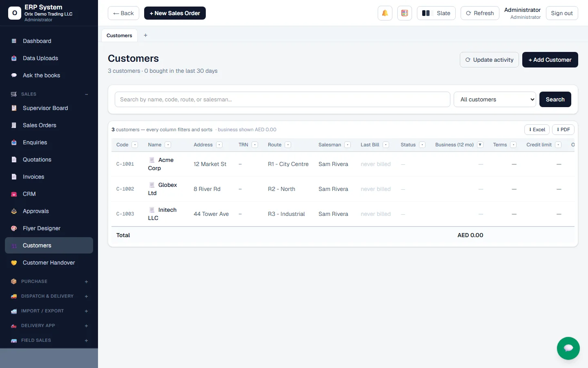Open the Salesman column filter arrow
Viewport: 588px width, 368px height.
347,145
